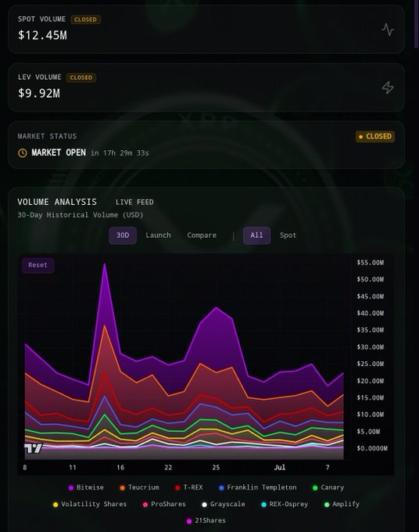Click the TradingView logo on the chart
Image resolution: width=419 pixels, height=532 pixels.
34,448
